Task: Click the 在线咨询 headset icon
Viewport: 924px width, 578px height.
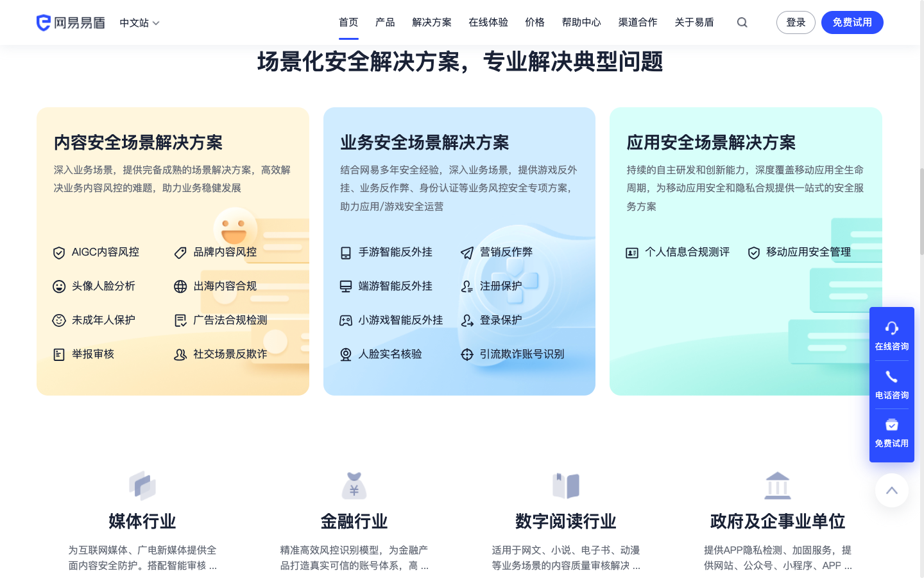Action: click(892, 328)
